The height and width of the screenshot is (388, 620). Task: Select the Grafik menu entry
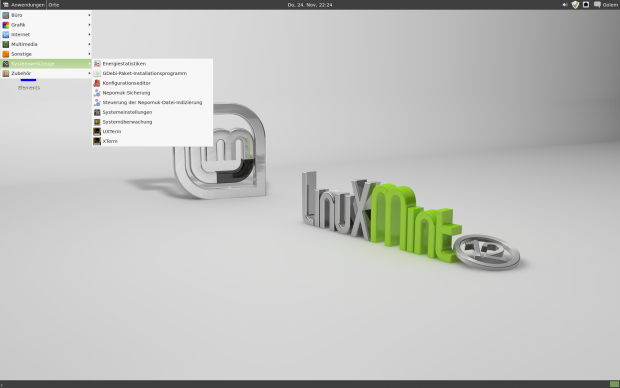tap(46, 25)
